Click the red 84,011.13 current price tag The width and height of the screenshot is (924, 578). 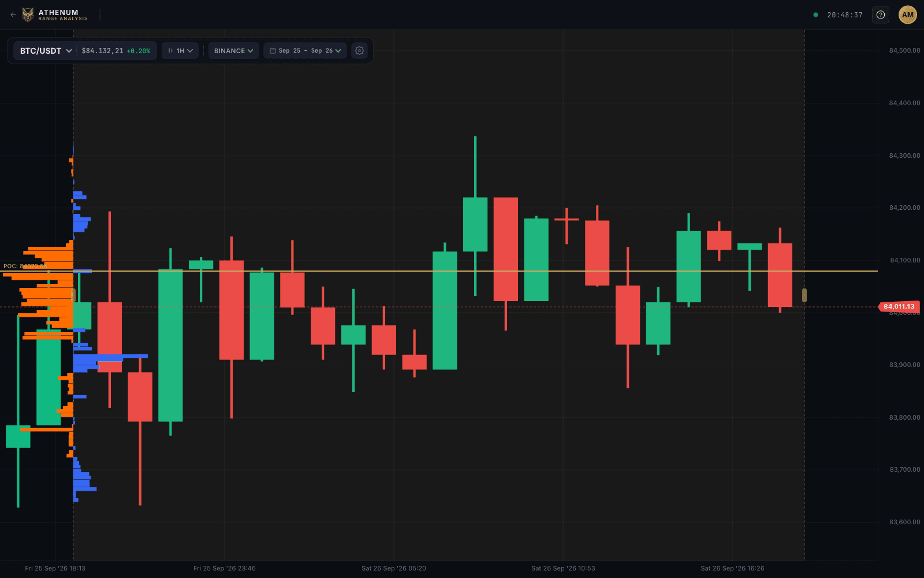[899, 306]
